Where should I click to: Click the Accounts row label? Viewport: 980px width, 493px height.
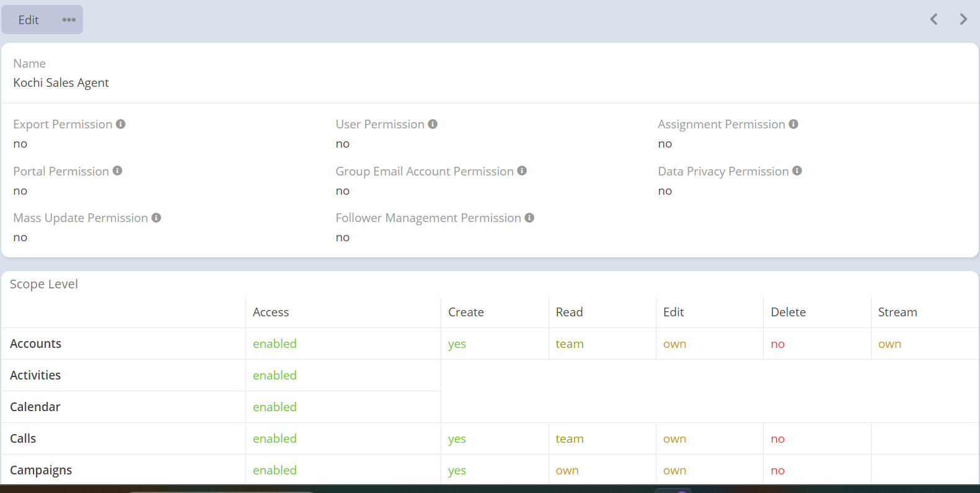coord(35,344)
